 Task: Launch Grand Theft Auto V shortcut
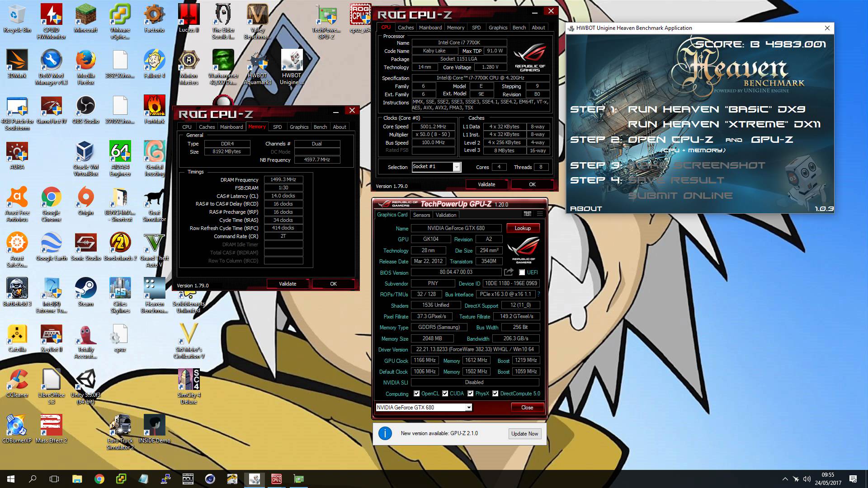pyautogui.click(x=154, y=249)
